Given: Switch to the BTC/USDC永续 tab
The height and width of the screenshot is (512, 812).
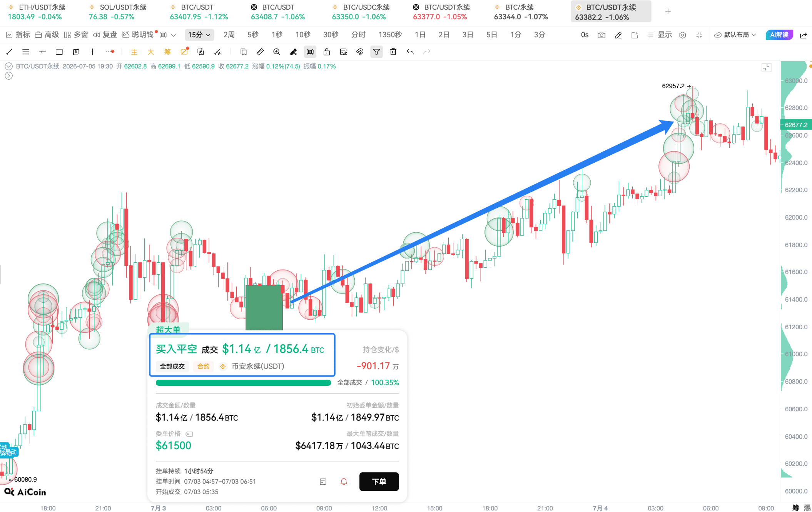Looking at the screenshot, I should click(361, 12).
